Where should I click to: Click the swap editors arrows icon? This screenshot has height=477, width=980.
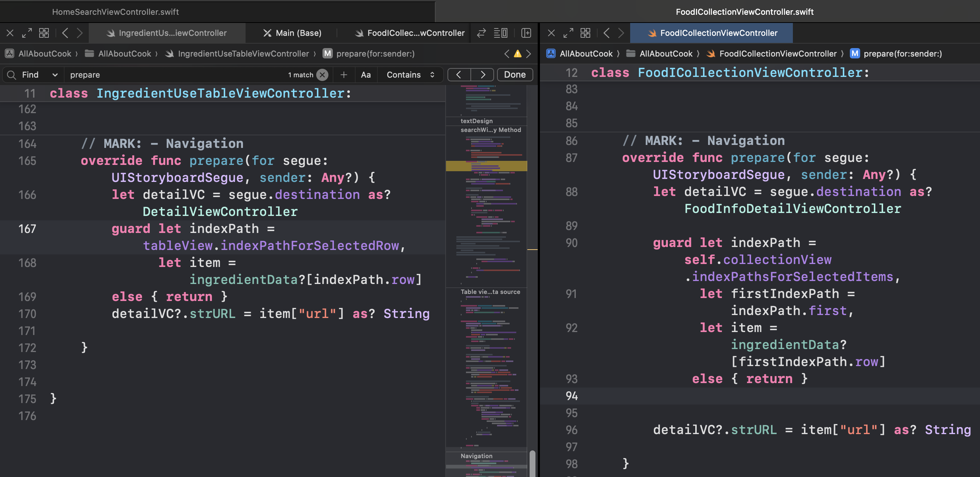[481, 33]
